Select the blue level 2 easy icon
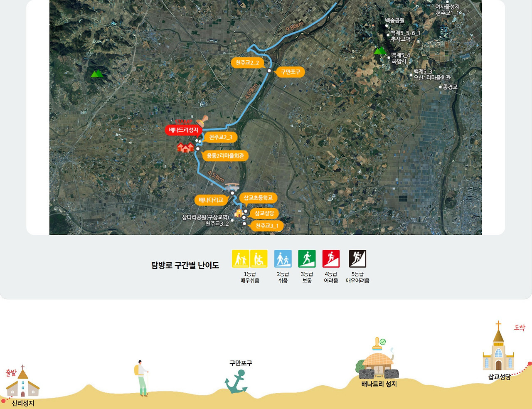Image resolution: width=532 pixels, height=409 pixels. click(x=283, y=259)
